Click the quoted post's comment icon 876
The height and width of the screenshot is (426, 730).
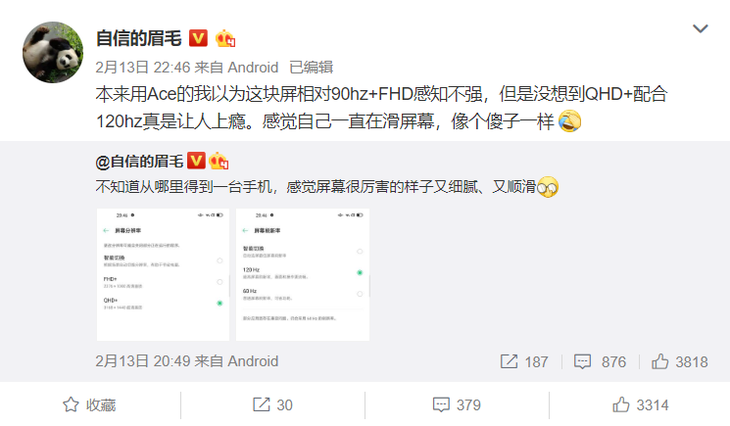(600, 362)
